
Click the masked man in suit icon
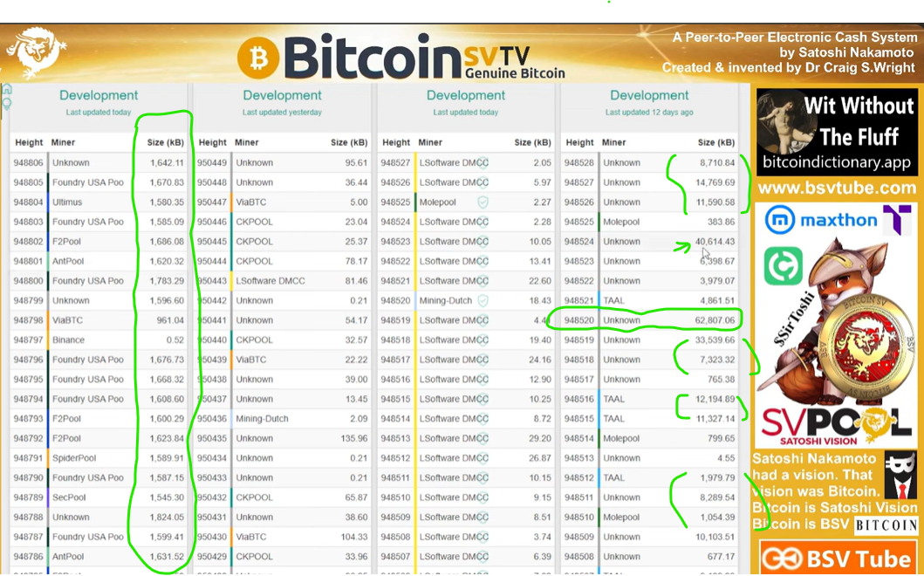click(901, 475)
